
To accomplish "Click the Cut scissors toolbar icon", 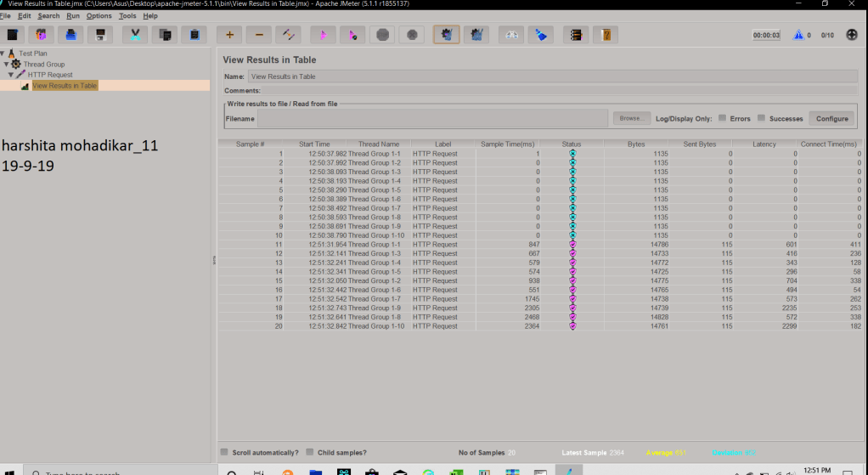I will [x=134, y=35].
